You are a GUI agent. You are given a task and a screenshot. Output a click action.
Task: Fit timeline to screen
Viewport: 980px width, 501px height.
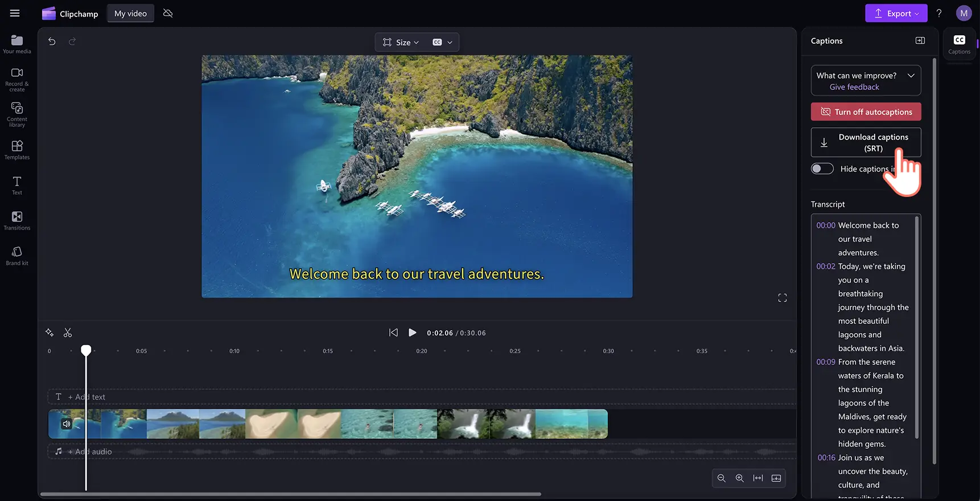758,478
